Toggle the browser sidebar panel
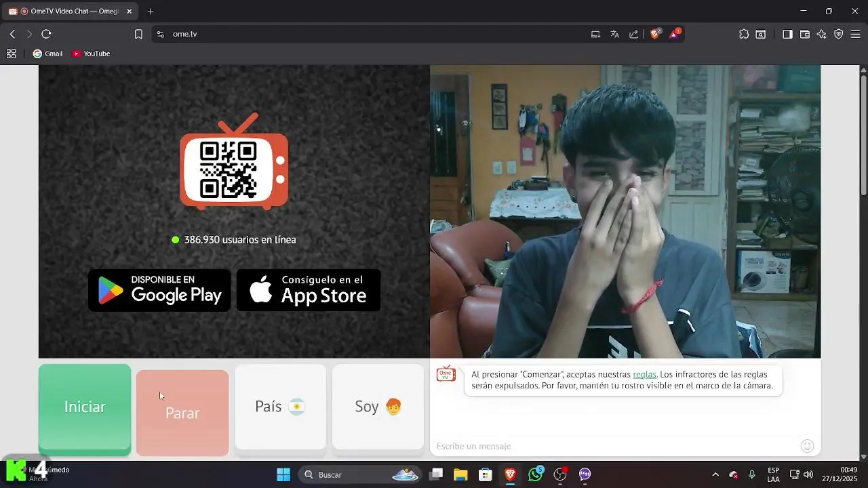 point(787,34)
